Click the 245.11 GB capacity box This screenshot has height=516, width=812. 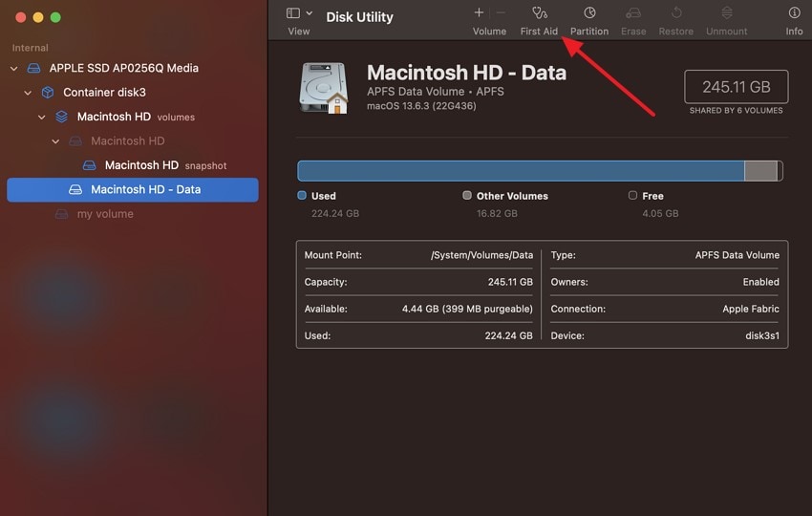pyautogui.click(x=736, y=87)
